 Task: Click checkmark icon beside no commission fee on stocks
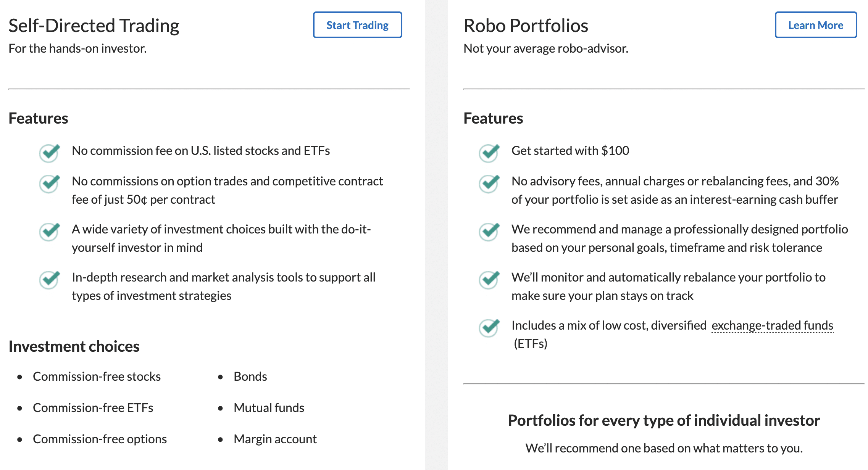point(50,153)
